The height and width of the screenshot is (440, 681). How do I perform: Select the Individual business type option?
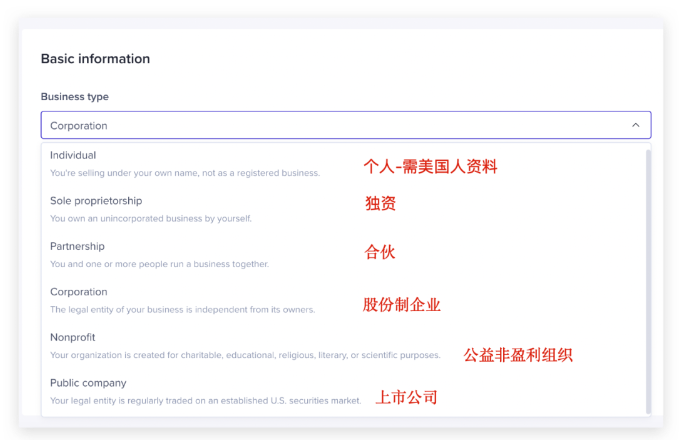(x=73, y=155)
